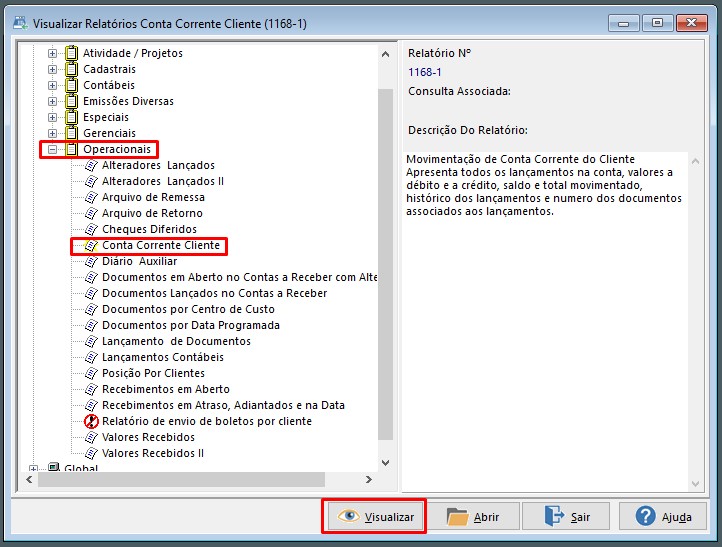Click the icon beside Lançamentos Contábeis
Image resolution: width=722 pixels, height=547 pixels.
coord(92,357)
